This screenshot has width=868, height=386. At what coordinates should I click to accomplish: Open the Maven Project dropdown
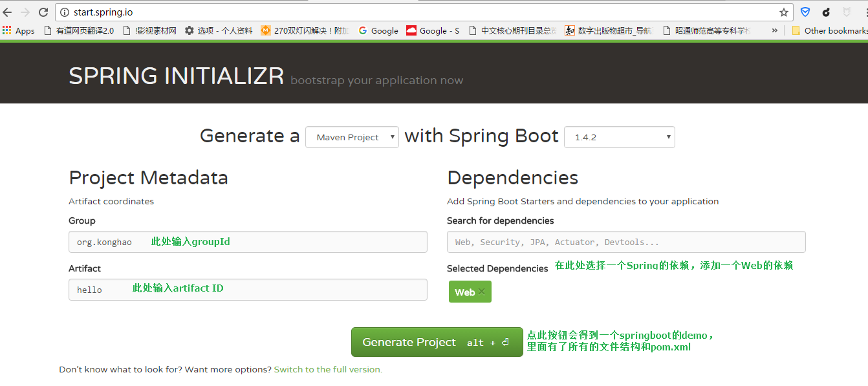pos(352,137)
